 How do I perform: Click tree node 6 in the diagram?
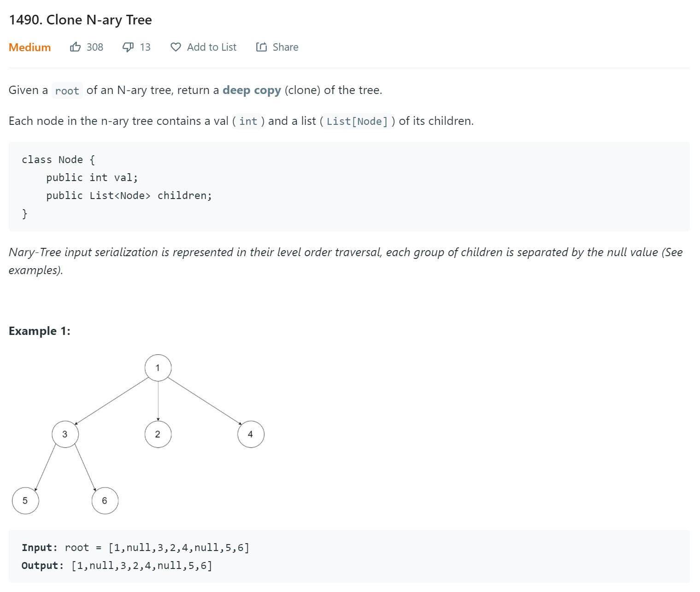coord(105,500)
